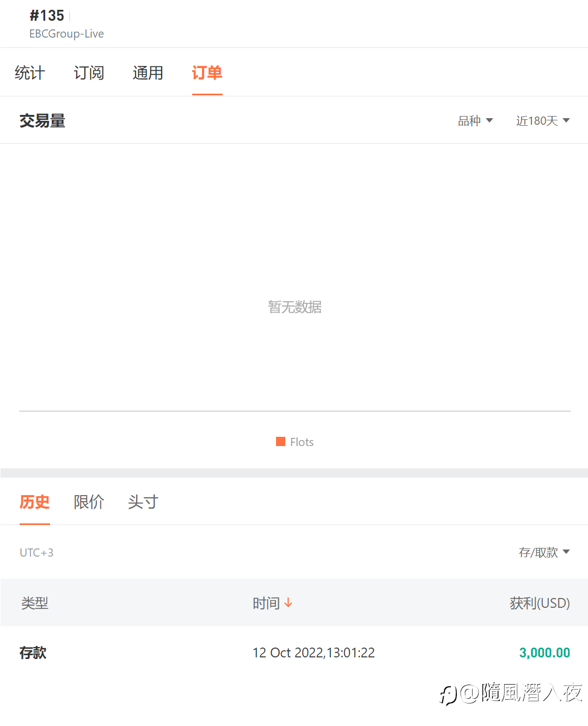Toggle the Flots legend orange swatch
Screen dimensions: 588x726
click(x=281, y=441)
